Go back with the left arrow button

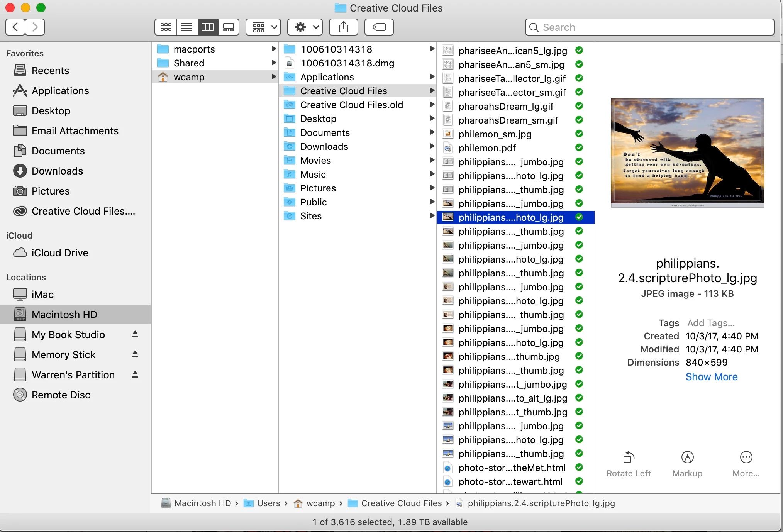pos(15,27)
